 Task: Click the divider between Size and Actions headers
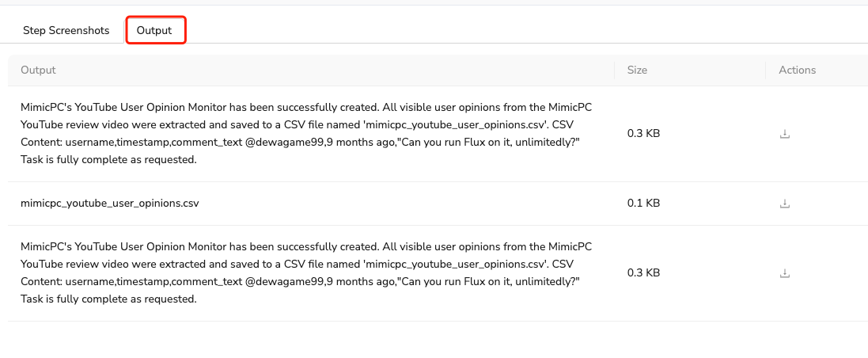click(x=766, y=70)
